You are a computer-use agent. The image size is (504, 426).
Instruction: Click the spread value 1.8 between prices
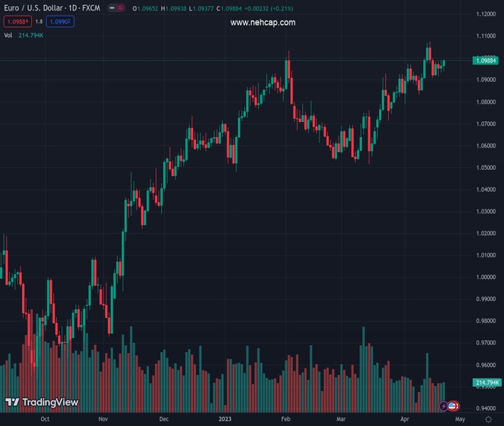[x=40, y=21]
